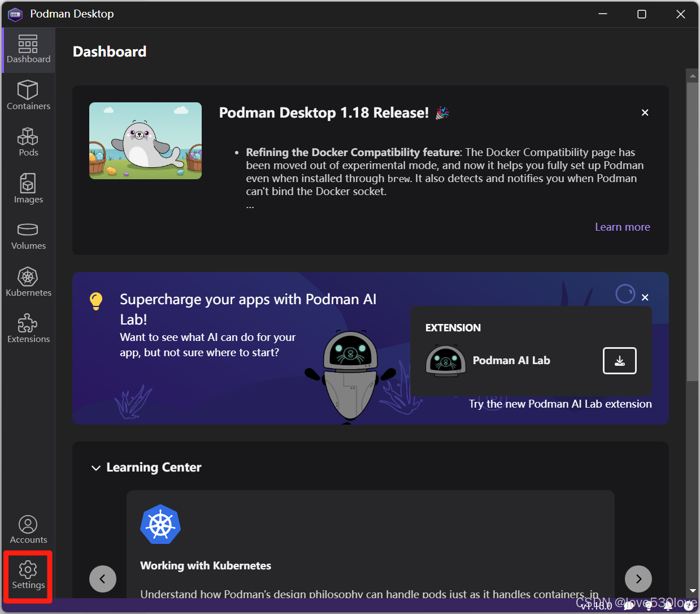This screenshot has height=614, width=700.
Task: Show previous Learning Center card
Action: point(103,579)
